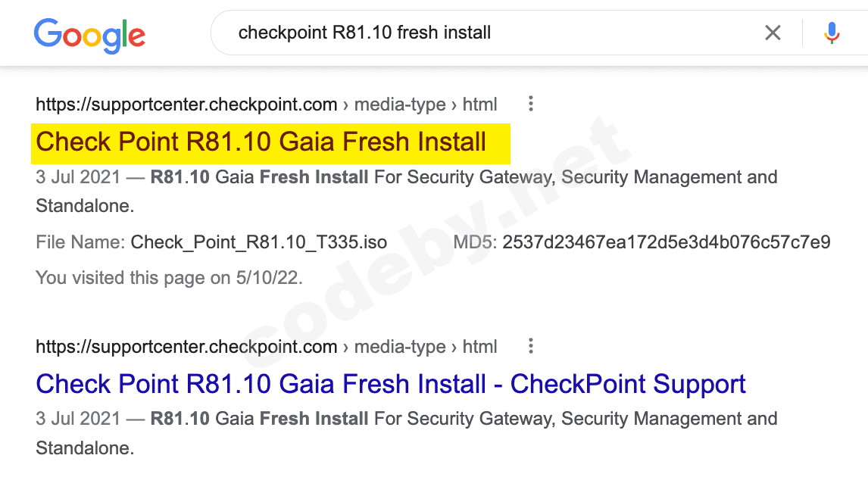Start voice search with the microphone
Screen dimensions: 868x499
(832, 33)
